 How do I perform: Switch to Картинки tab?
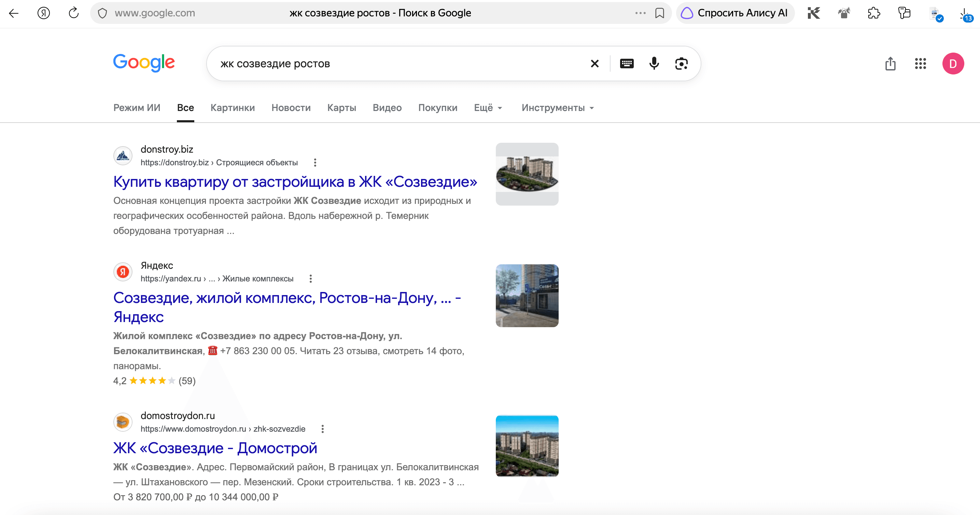tap(233, 108)
